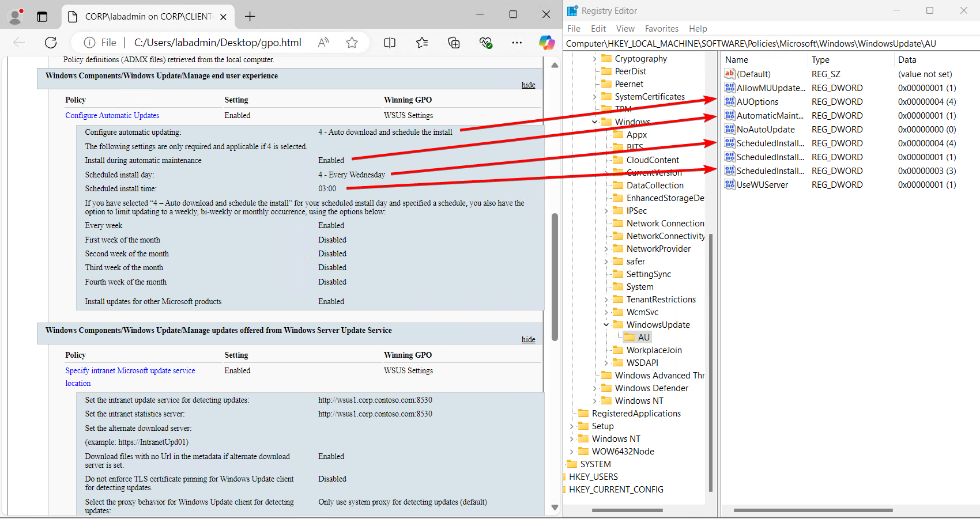Viewport: 980px width, 519px height.
Task: Collapse the WindowsUpdate tree node
Action: point(605,324)
